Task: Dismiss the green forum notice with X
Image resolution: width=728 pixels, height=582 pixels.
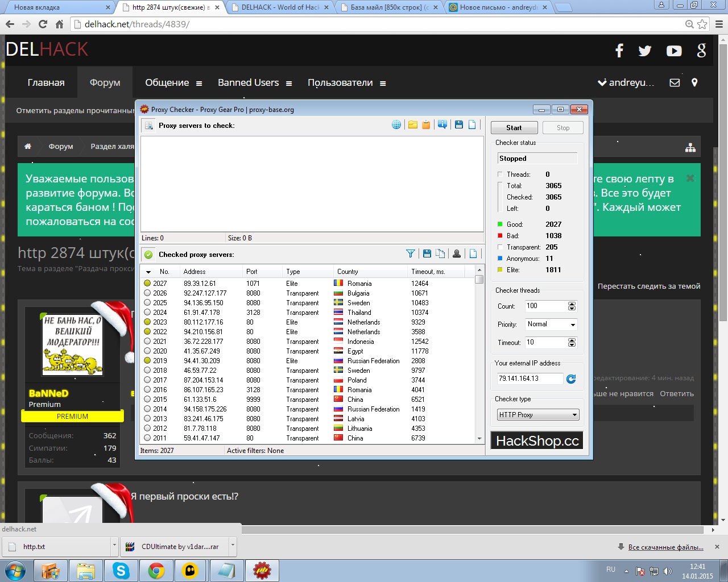Action: (x=690, y=178)
